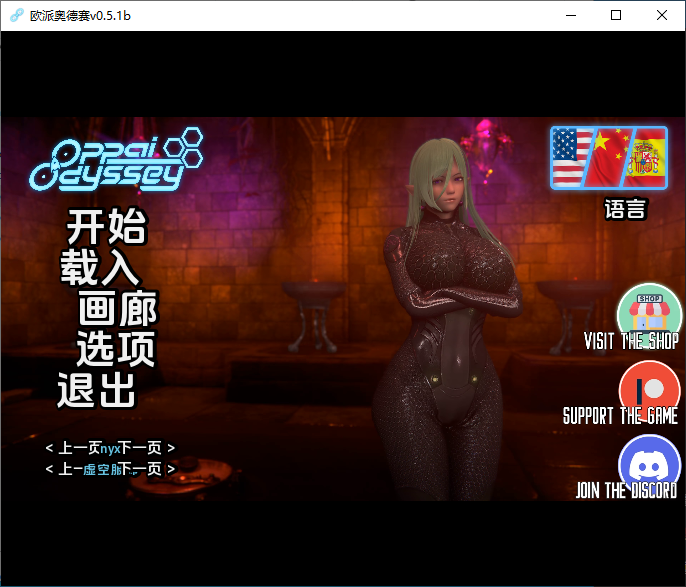Screen dimensions: 686x587
Task: Open the 载入 load menu
Action: point(100,267)
